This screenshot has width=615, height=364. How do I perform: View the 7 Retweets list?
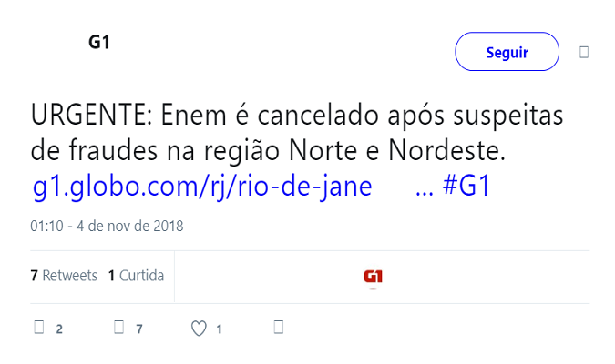[64, 276]
